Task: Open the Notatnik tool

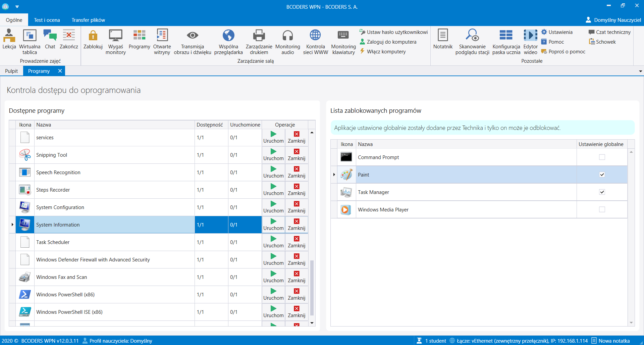Action: pyautogui.click(x=443, y=39)
